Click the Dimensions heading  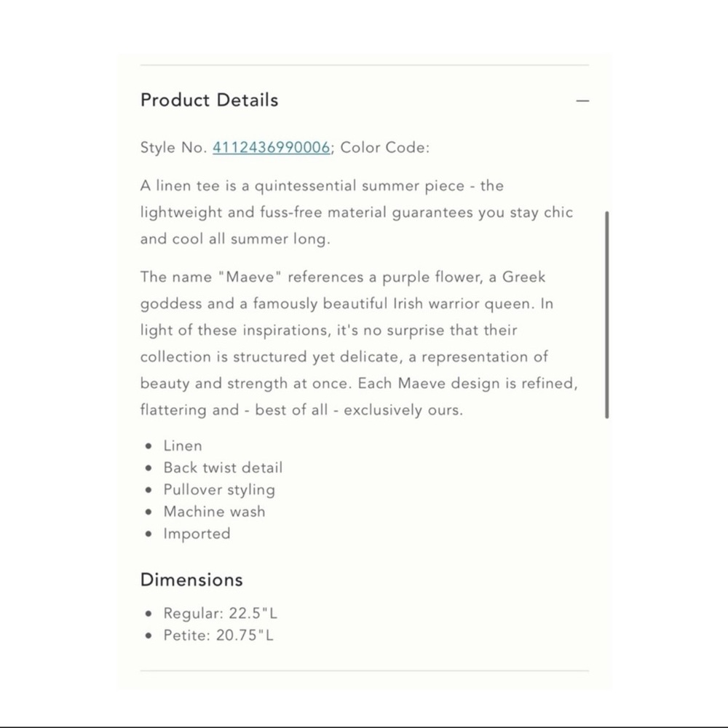tap(191, 580)
